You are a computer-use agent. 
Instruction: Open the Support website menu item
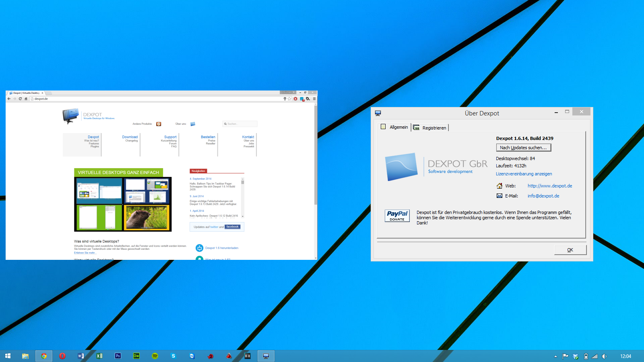point(170,137)
